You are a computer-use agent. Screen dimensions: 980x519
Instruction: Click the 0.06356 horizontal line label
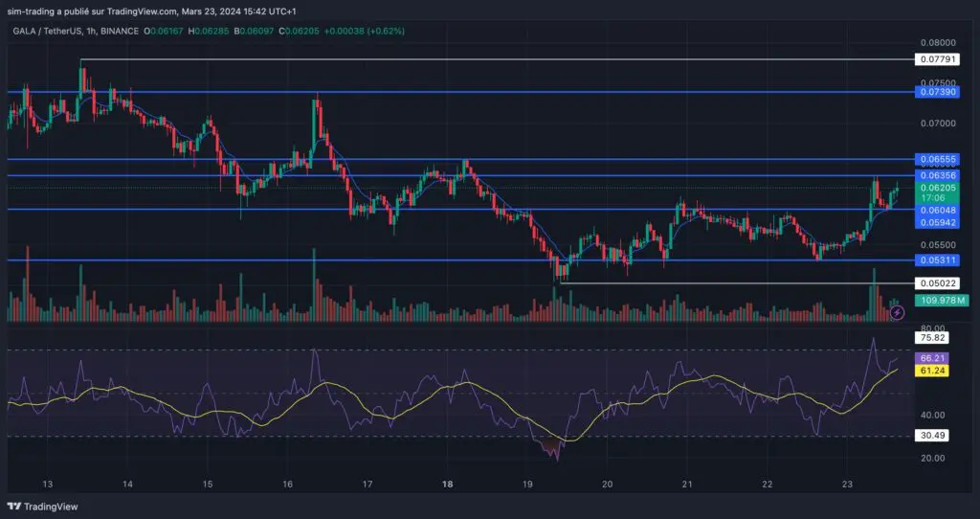[x=937, y=175]
